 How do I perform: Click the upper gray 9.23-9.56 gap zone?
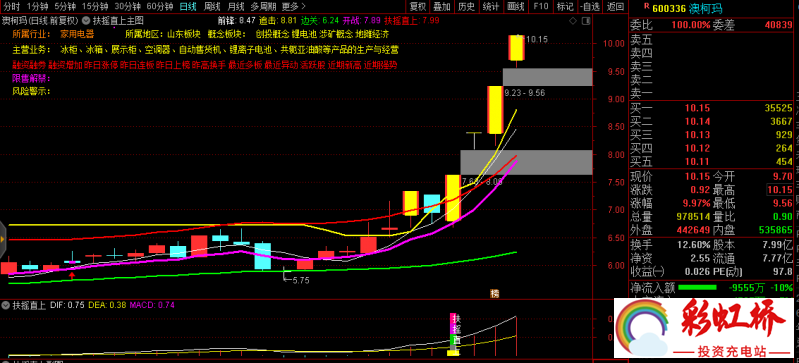coord(547,77)
